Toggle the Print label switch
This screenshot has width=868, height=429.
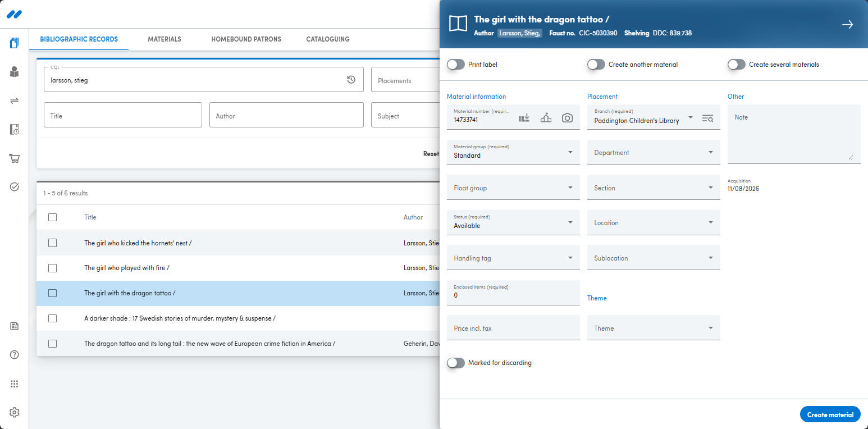tap(455, 65)
